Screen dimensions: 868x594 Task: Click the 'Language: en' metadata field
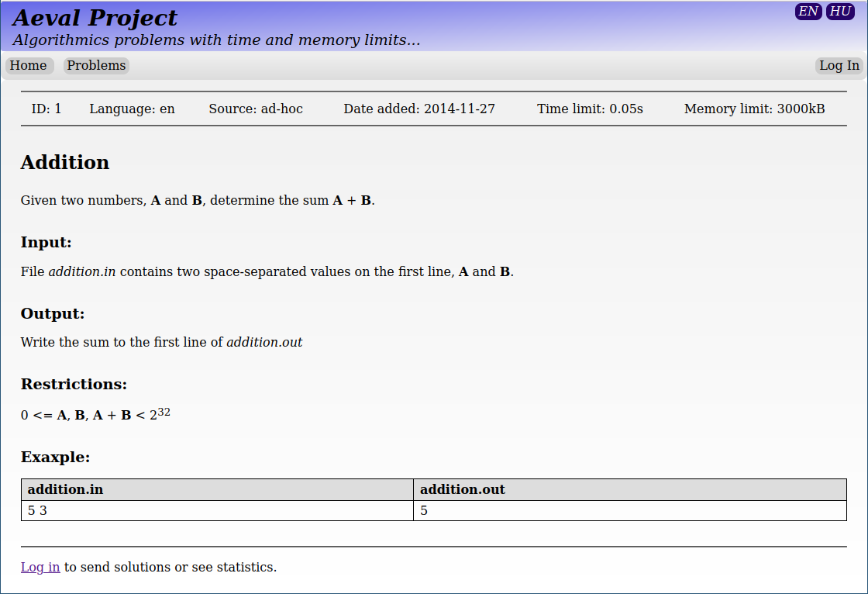pos(132,109)
